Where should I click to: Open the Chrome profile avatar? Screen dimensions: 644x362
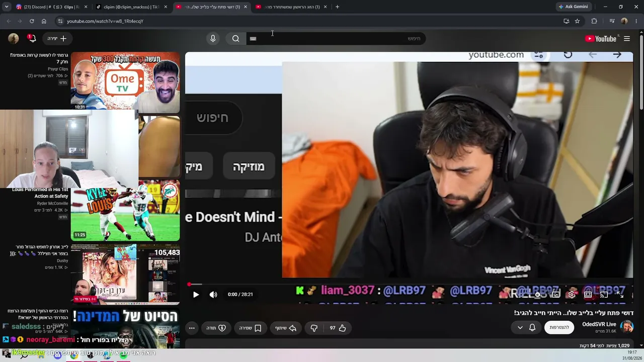(624, 21)
